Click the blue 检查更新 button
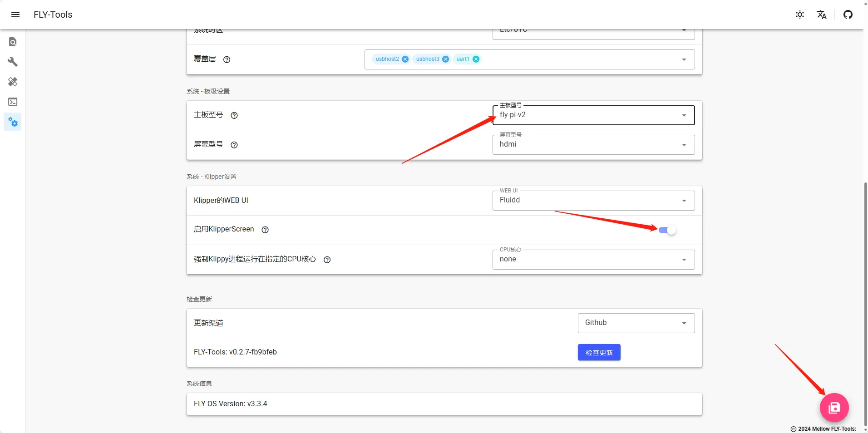This screenshot has height=433, width=868. click(x=599, y=353)
